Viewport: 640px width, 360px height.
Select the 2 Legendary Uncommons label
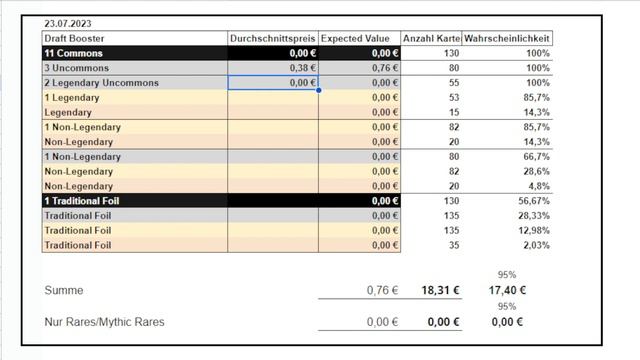coord(135,82)
